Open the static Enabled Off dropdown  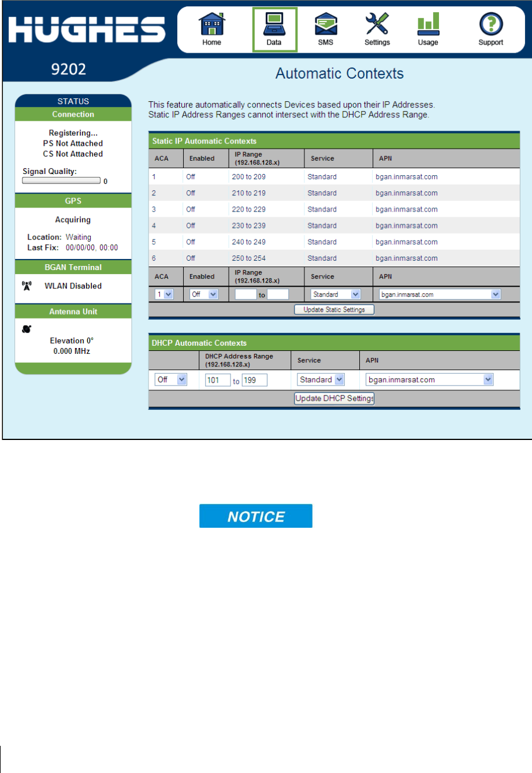point(204,294)
